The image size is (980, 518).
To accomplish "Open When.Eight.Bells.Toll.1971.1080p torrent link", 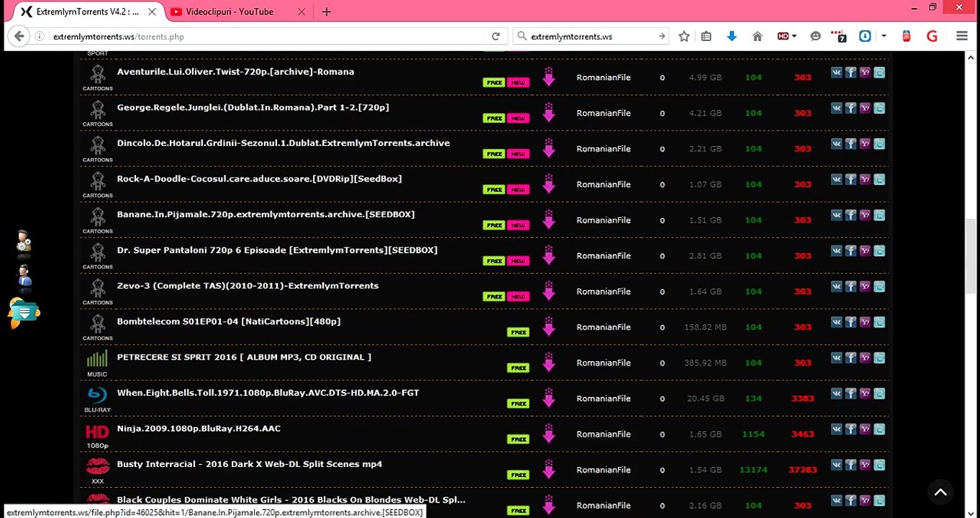I will [x=268, y=393].
